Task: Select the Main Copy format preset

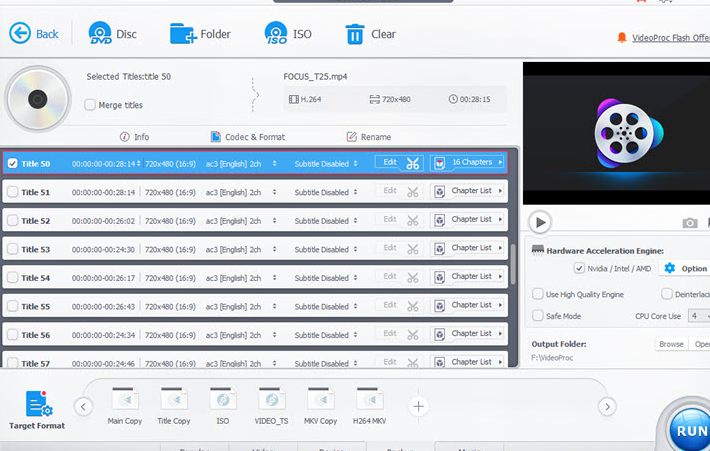Action: [125, 406]
